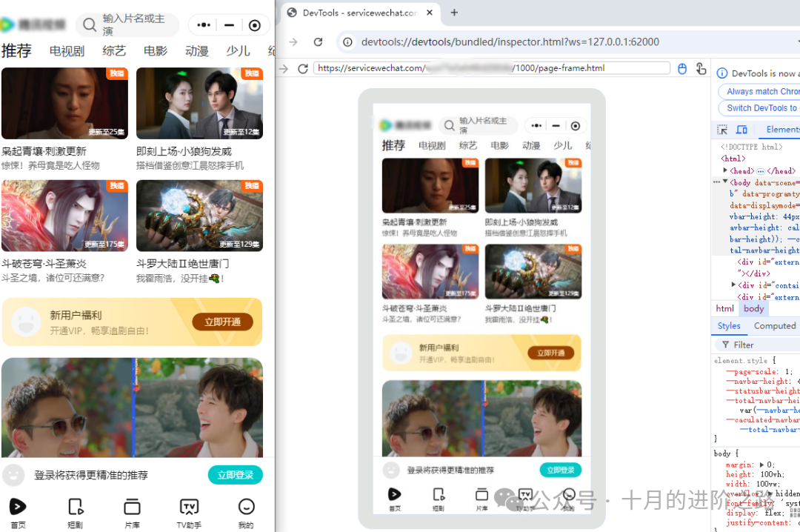Select 推荐 tab in left mini program
Screen dimensions: 800x532
pos(16,50)
